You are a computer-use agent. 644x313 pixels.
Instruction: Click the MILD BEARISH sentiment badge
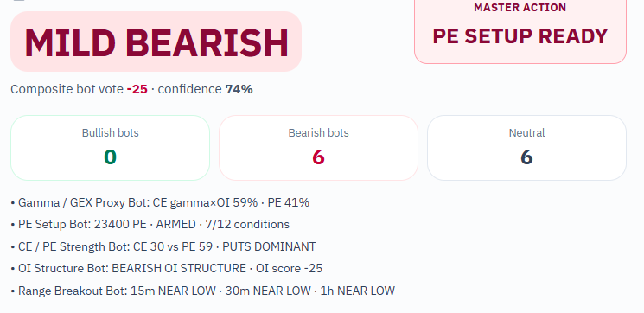pyautogui.click(x=156, y=42)
